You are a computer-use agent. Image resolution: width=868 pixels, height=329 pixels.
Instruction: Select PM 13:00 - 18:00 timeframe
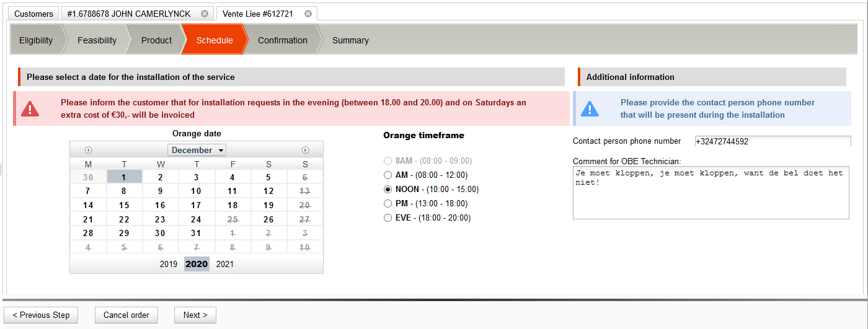click(388, 204)
